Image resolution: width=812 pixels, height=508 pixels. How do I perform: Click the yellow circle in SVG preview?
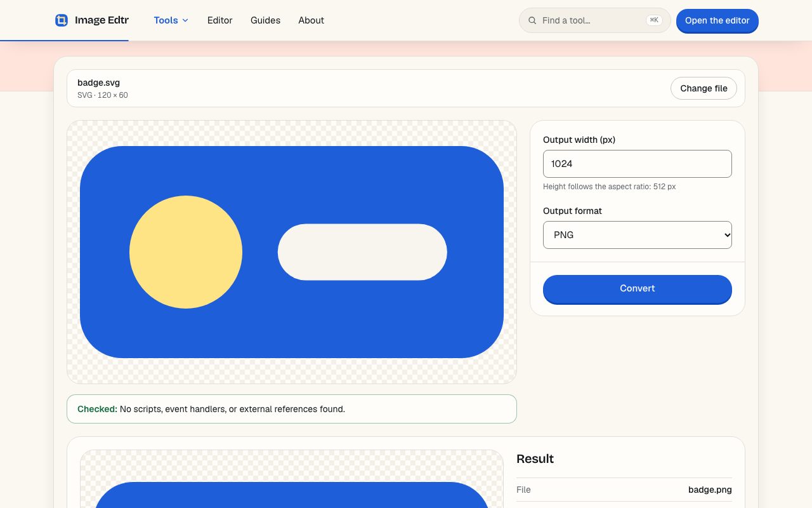pos(186,252)
